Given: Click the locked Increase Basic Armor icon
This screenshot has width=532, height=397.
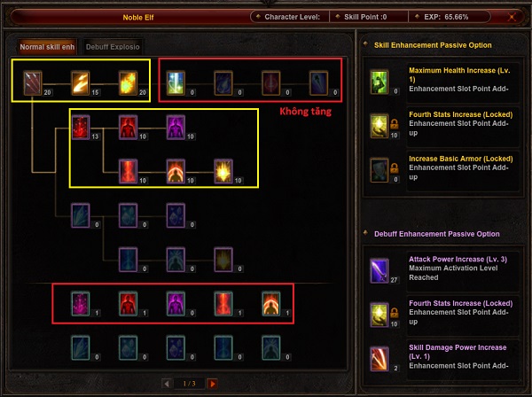Looking at the screenshot, I should [x=379, y=170].
